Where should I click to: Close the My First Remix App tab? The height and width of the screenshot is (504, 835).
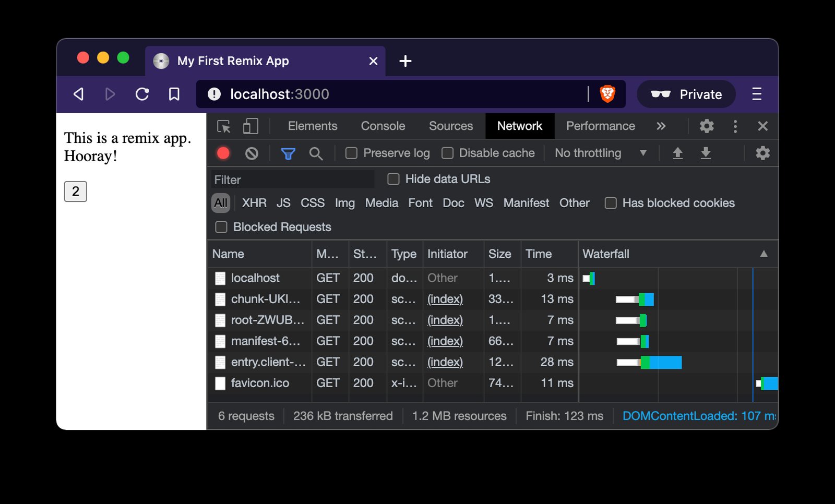tap(373, 62)
